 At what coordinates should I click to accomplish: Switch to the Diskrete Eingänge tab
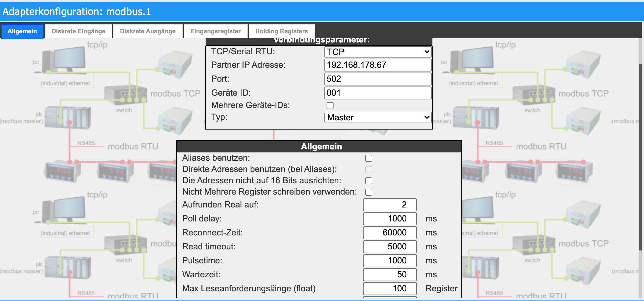[78, 31]
